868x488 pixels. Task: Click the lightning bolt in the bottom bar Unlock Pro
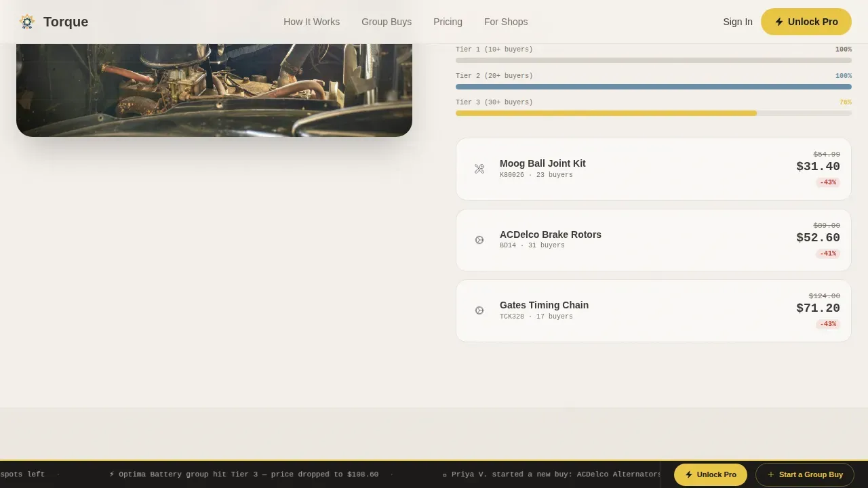tap(689, 474)
